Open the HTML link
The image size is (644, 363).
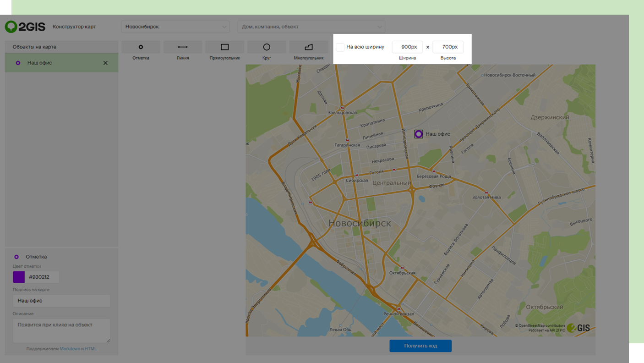point(91,349)
